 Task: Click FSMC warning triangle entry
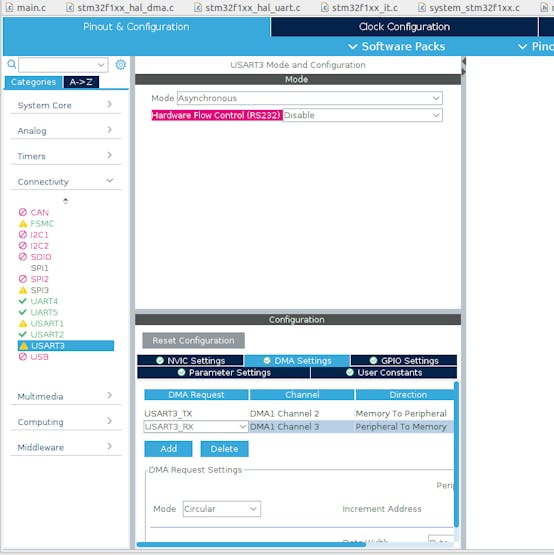[36, 224]
